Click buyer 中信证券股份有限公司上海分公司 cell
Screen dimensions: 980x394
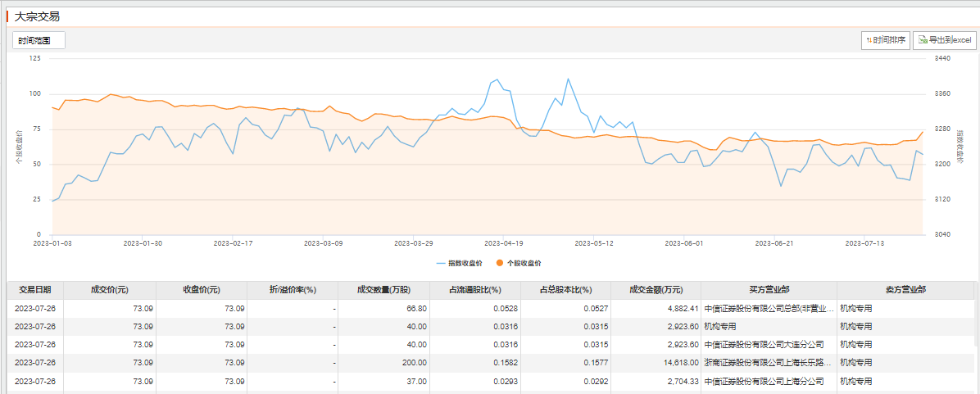769,381
